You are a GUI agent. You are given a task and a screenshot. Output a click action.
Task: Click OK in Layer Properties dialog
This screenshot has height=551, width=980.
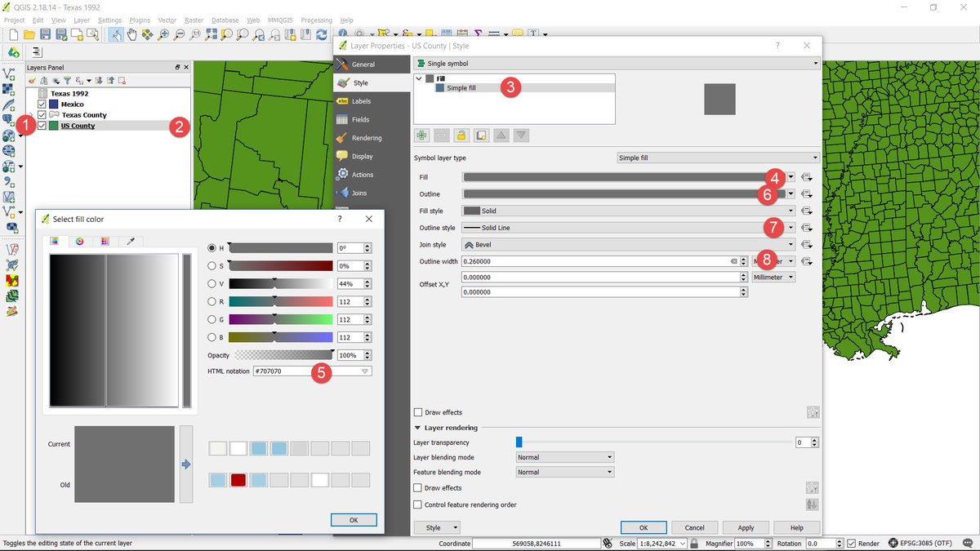(644, 527)
